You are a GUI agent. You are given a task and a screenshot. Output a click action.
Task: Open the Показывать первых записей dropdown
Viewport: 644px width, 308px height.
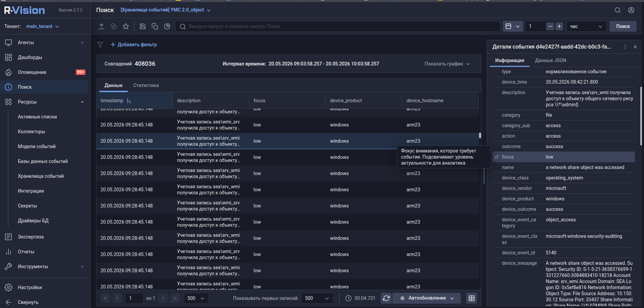[317, 298]
